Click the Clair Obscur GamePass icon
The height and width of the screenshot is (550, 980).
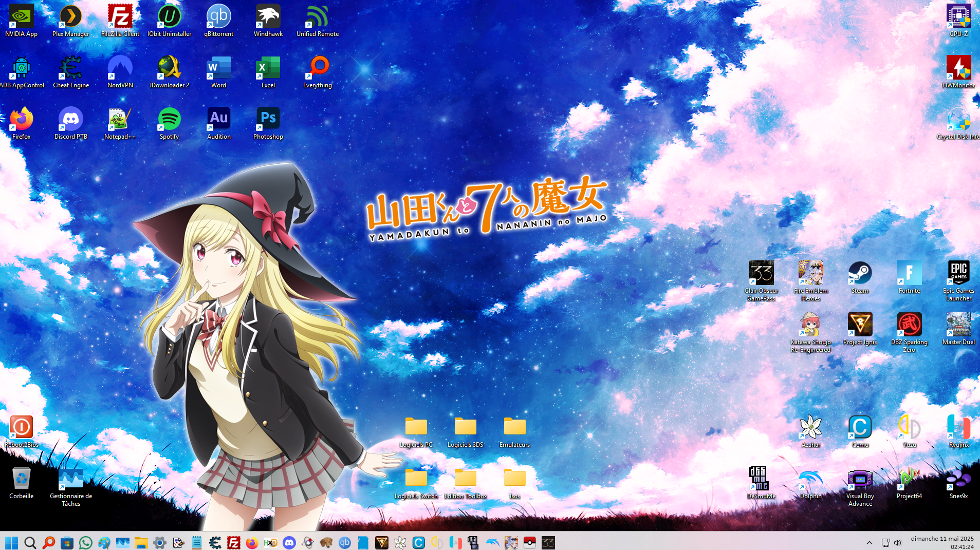pos(762,281)
